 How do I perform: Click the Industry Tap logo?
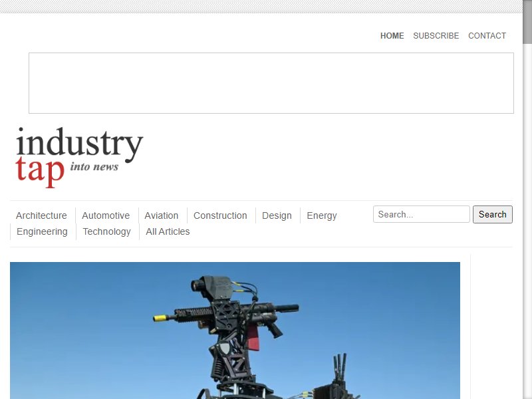click(79, 158)
